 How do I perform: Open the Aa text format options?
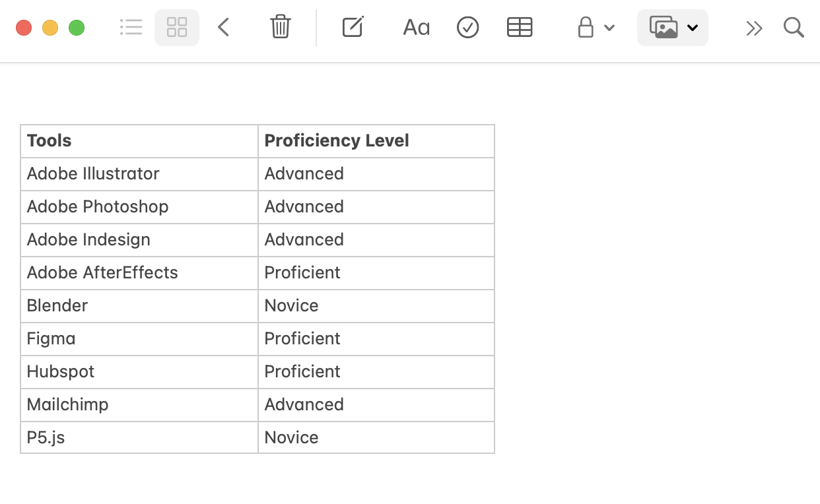click(x=416, y=28)
